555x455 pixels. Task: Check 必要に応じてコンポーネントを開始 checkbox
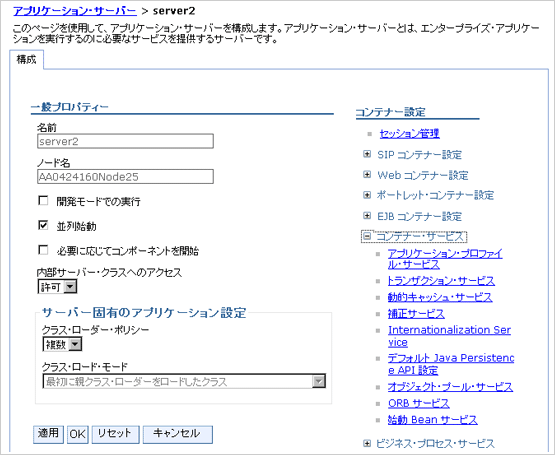coord(43,250)
